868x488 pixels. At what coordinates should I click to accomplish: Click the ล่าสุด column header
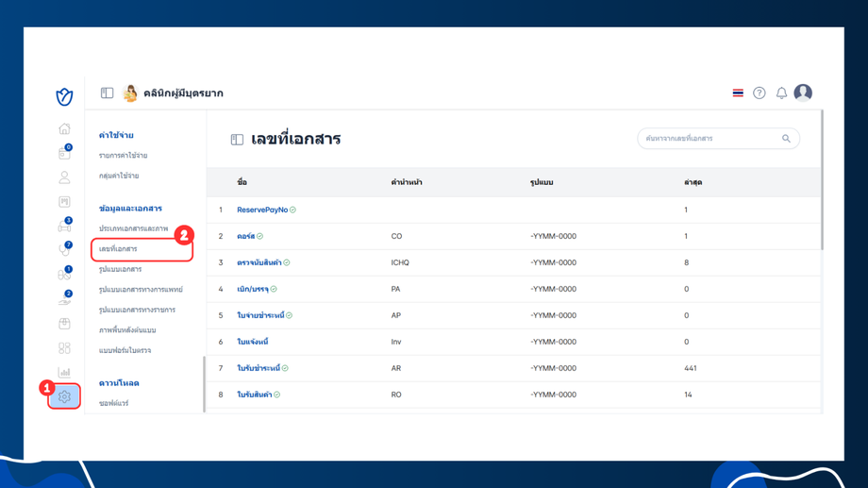point(693,182)
